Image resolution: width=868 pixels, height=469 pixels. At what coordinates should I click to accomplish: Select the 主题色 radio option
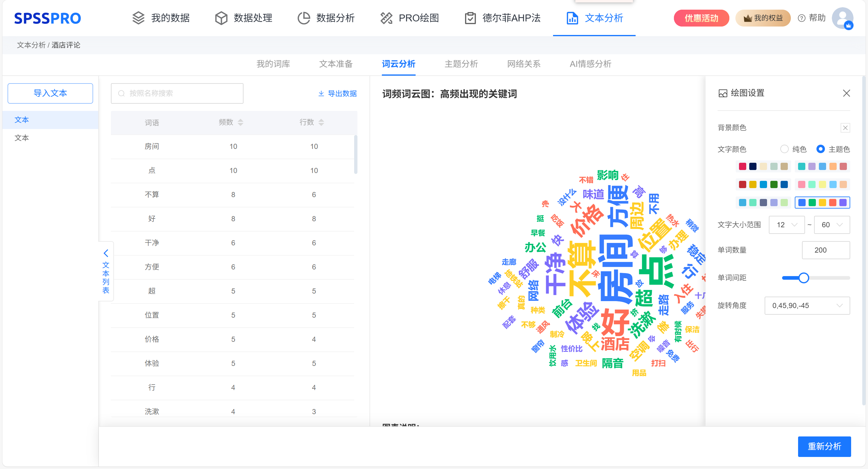tap(820, 149)
